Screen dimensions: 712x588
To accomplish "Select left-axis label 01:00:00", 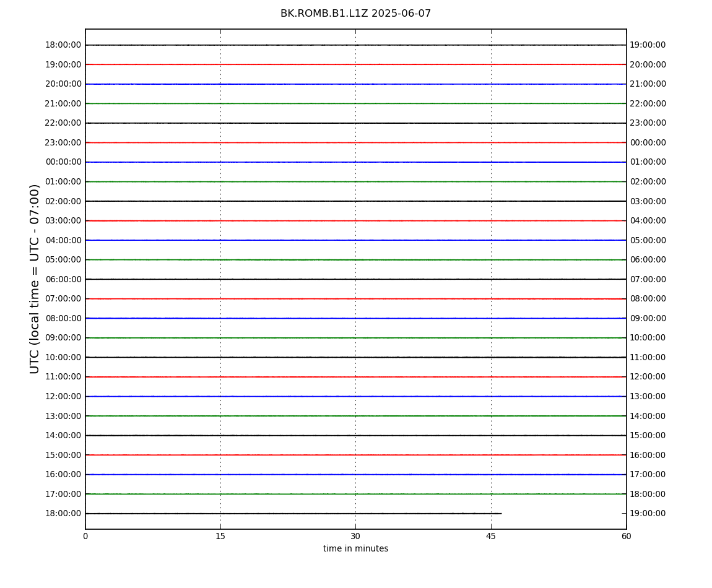I will 63,181.
